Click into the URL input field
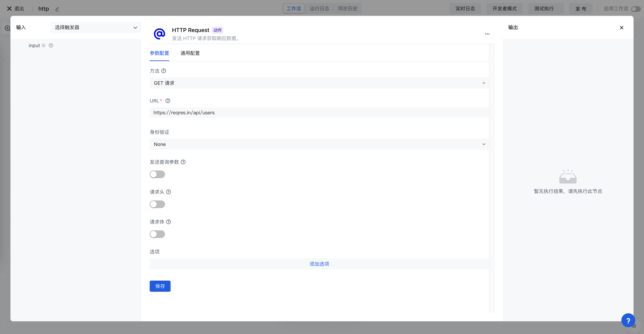This screenshot has width=644, height=334. (319, 113)
